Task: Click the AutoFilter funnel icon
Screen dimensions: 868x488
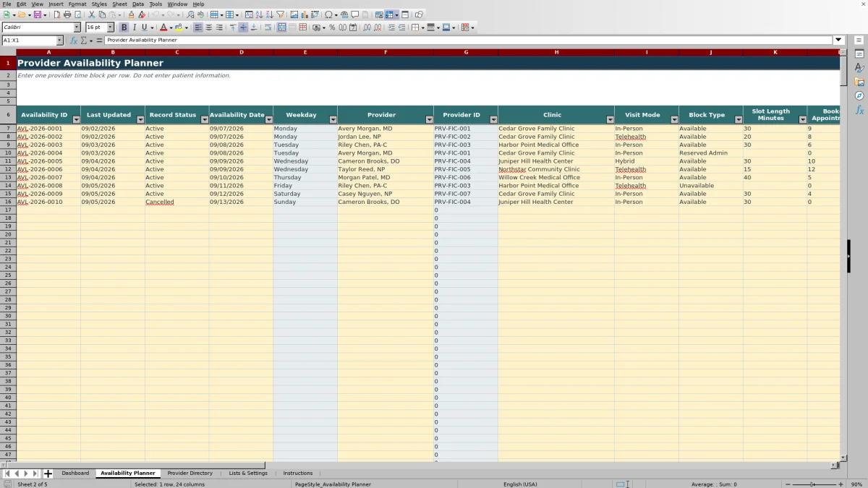Action: point(280,14)
